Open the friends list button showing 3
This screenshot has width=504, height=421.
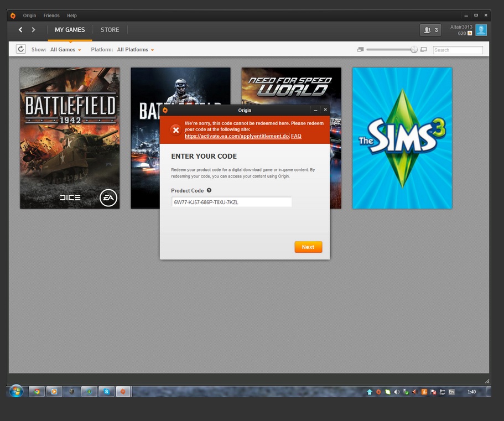430,30
